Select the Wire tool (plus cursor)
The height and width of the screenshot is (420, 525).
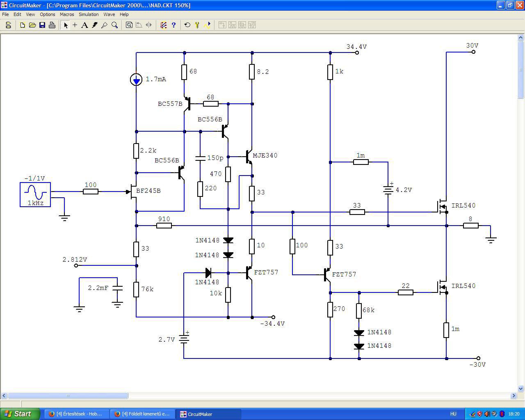point(75,25)
